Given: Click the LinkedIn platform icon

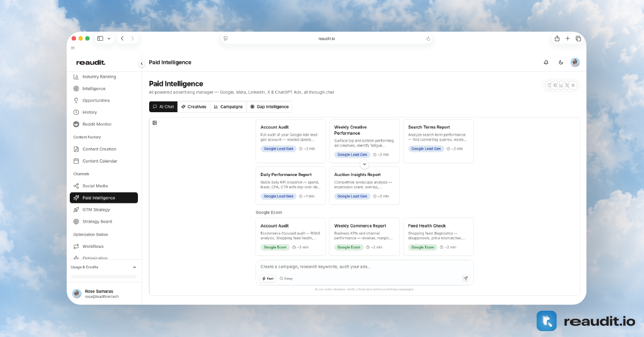Looking at the screenshot, I should click(x=561, y=85).
